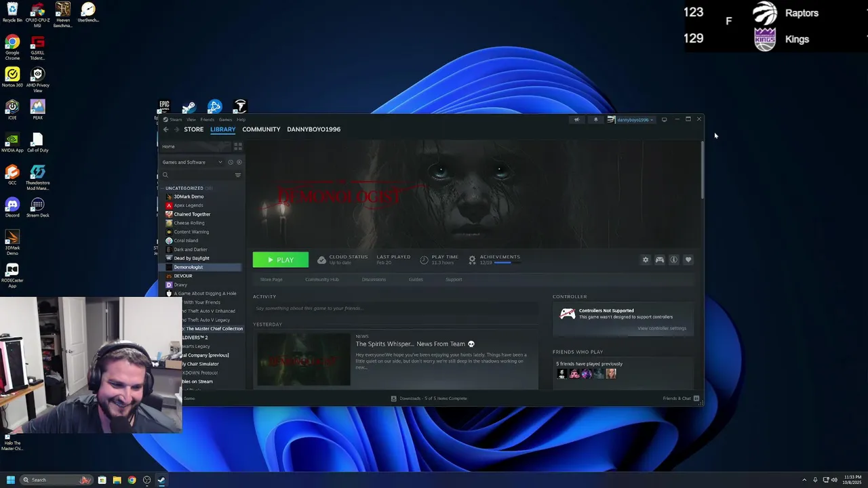Click the Steam library vertical scrollbar
This screenshot has height=488, width=868.
coord(703,171)
